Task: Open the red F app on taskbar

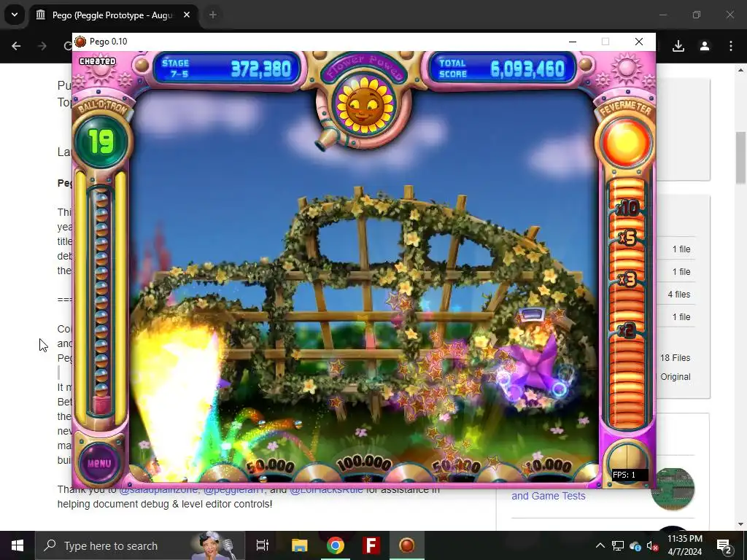Action: [x=371, y=545]
